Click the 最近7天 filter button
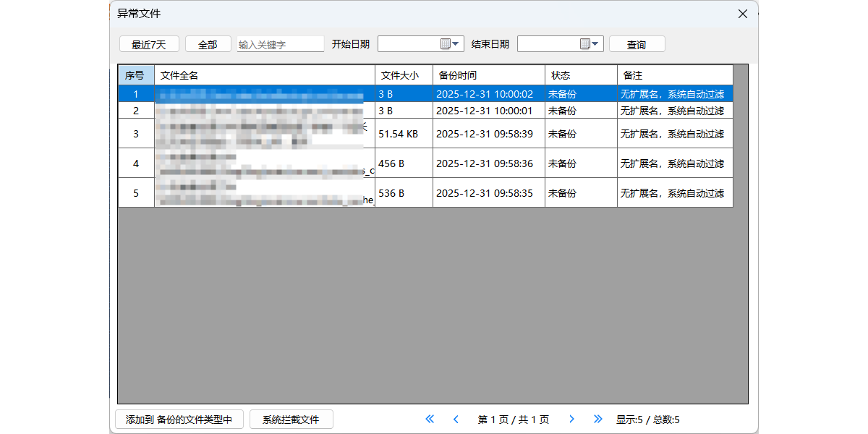Image resolution: width=868 pixels, height=434 pixels. [149, 44]
